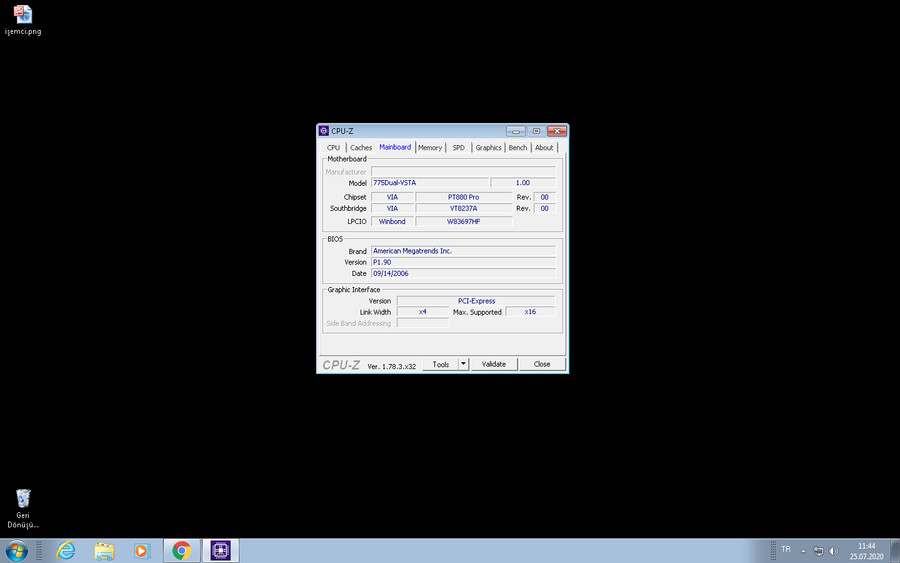Select the CPU-Z taskbar button
This screenshot has width=900, height=563.
click(x=220, y=551)
